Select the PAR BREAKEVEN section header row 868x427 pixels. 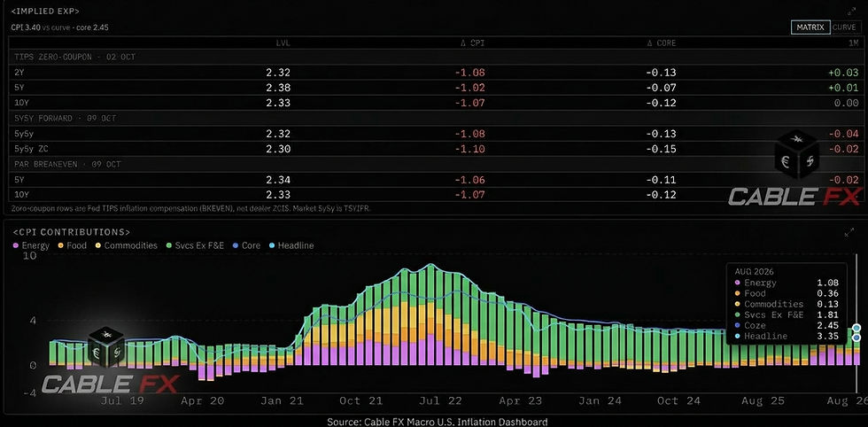pos(435,165)
